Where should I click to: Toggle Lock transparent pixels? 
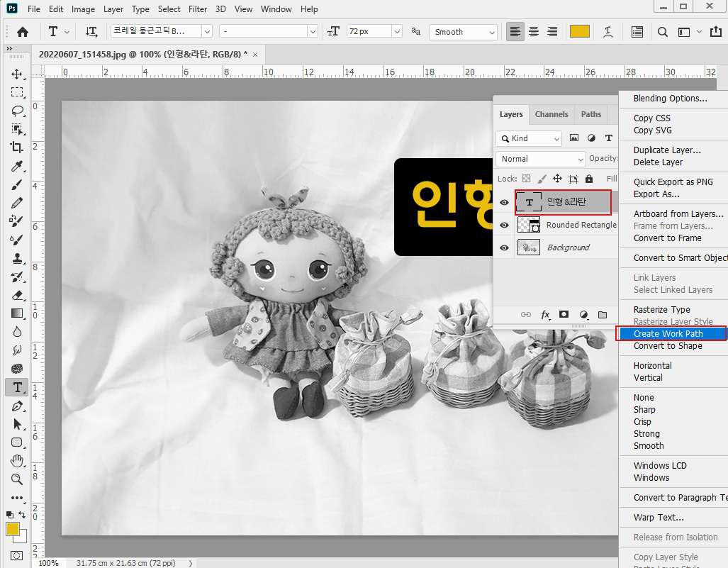click(x=526, y=179)
